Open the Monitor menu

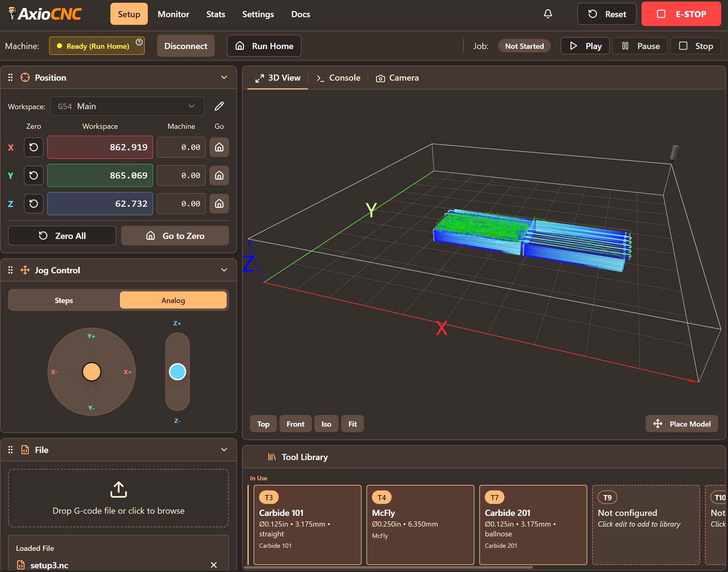(173, 14)
